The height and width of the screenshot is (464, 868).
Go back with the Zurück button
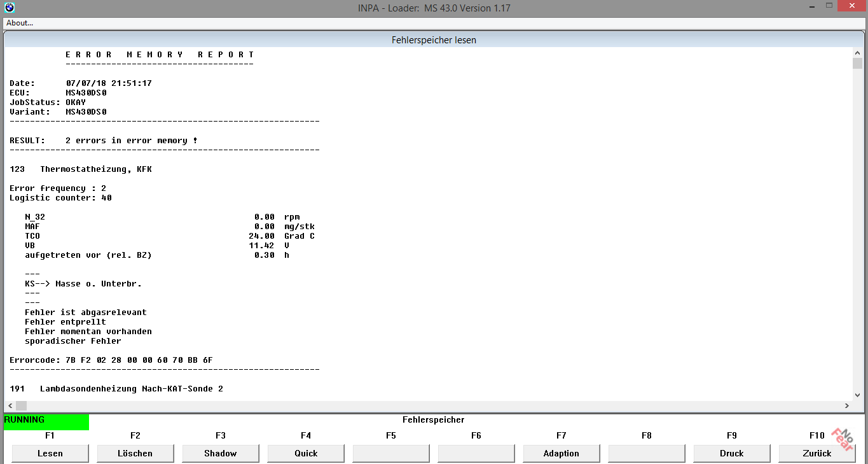coord(817,453)
